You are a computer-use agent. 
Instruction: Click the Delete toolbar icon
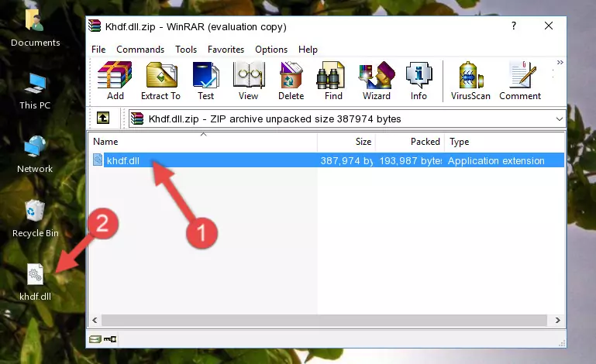coord(291,81)
